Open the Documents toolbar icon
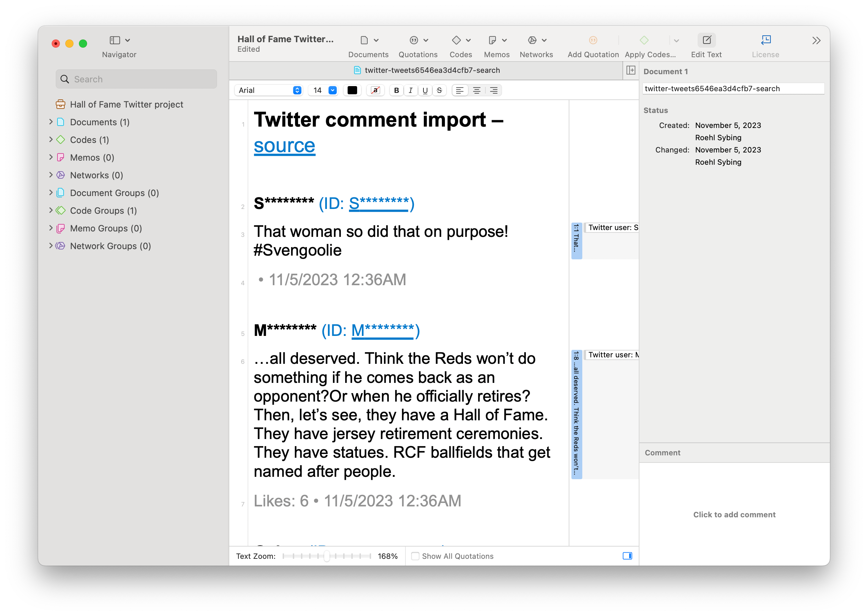Image resolution: width=868 pixels, height=616 pixels. tap(364, 40)
